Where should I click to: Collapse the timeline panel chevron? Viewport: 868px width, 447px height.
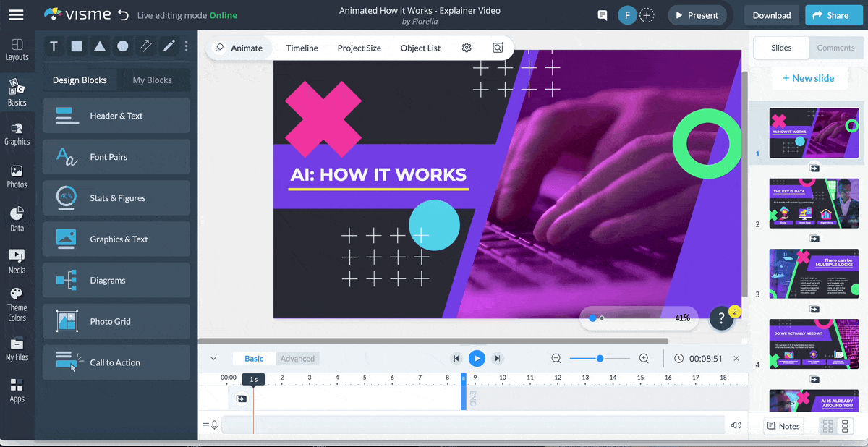point(213,359)
